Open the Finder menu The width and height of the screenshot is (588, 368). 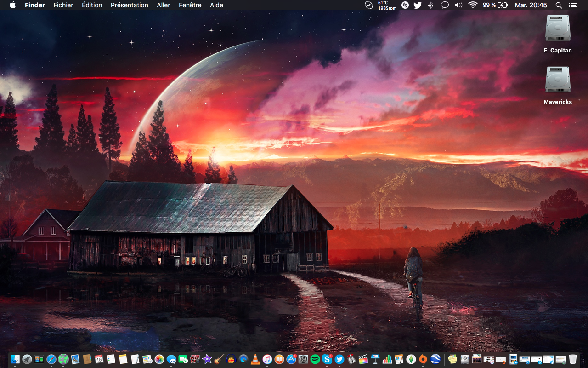(35, 5)
